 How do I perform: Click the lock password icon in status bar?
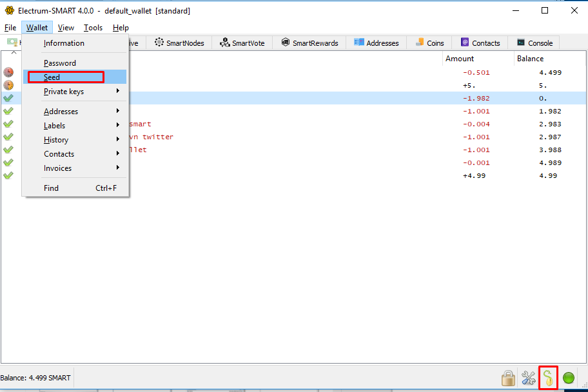tap(508, 378)
